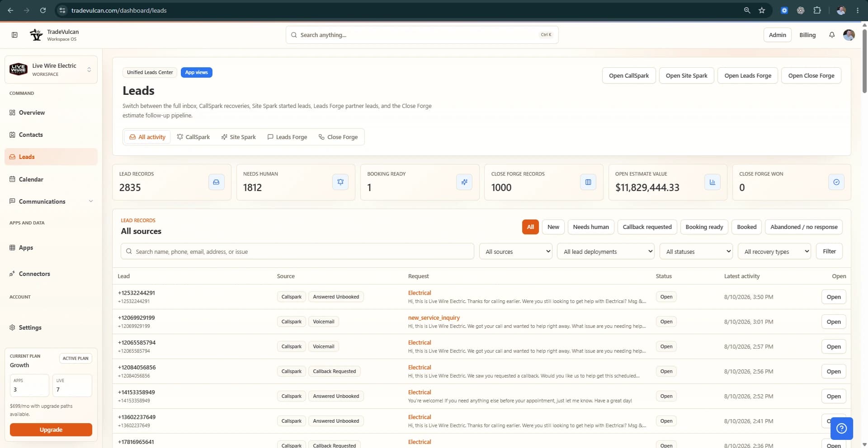The width and height of the screenshot is (868, 448).
Task: Click the TradeVulcan anvil logo
Action: 36,35
